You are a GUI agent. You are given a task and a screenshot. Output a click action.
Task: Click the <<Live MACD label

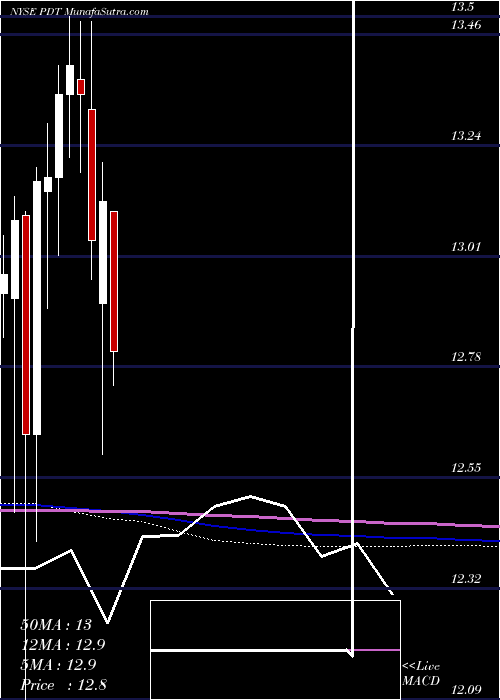coord(421,673)
